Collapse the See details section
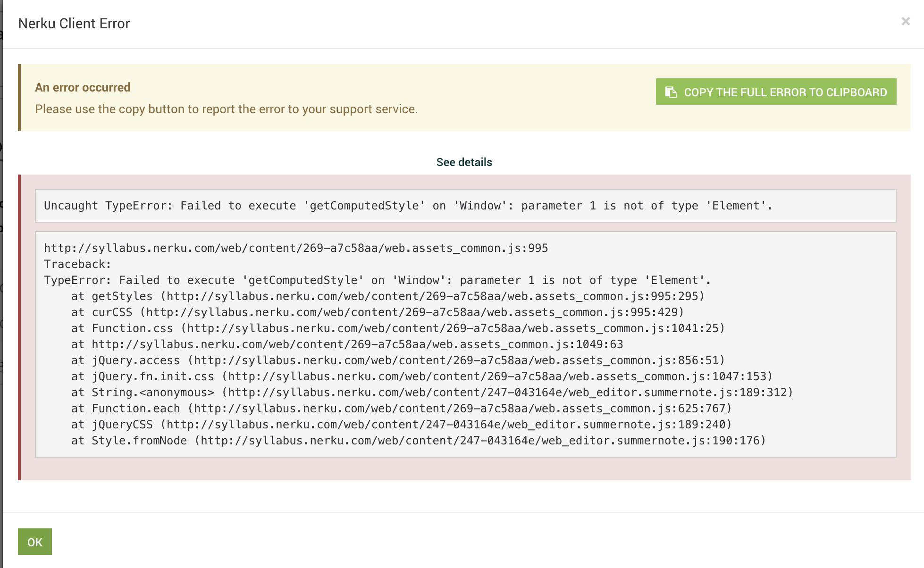The width and height of the screenshot is (924, 568). (x=464, y=162)
